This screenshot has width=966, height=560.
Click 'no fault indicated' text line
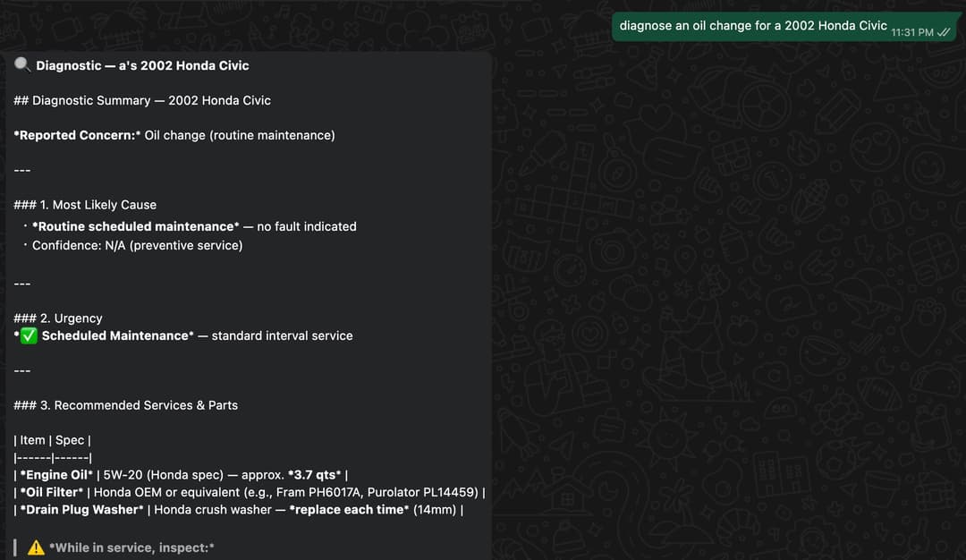click(306, 226)
